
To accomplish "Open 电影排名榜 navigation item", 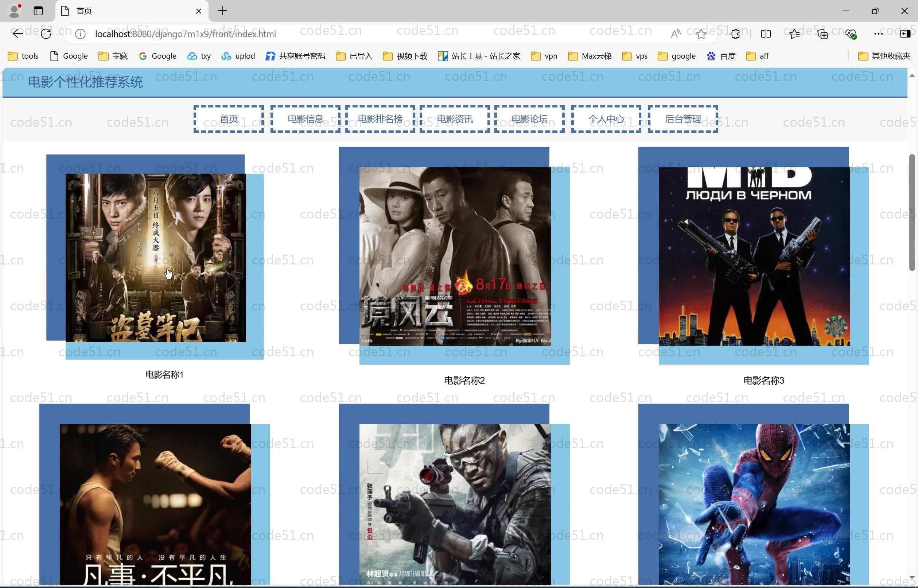I will pos(380,119).
